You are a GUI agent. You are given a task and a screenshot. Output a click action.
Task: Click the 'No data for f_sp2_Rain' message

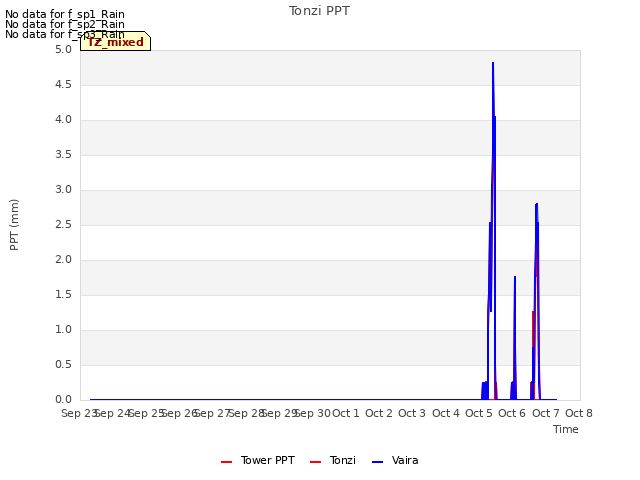(65, 24)
